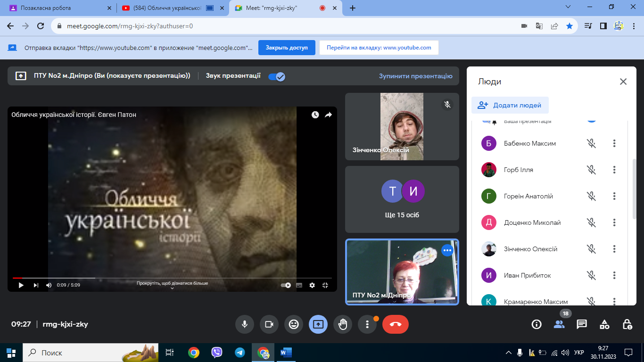
Task: Click the translate page icon in address bar
Action: click(539, 26)
